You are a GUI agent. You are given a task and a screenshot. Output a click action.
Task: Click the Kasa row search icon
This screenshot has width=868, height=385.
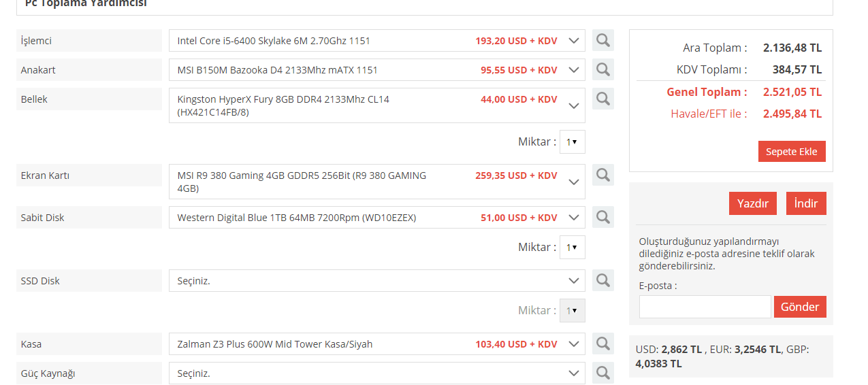coord(602,344)
